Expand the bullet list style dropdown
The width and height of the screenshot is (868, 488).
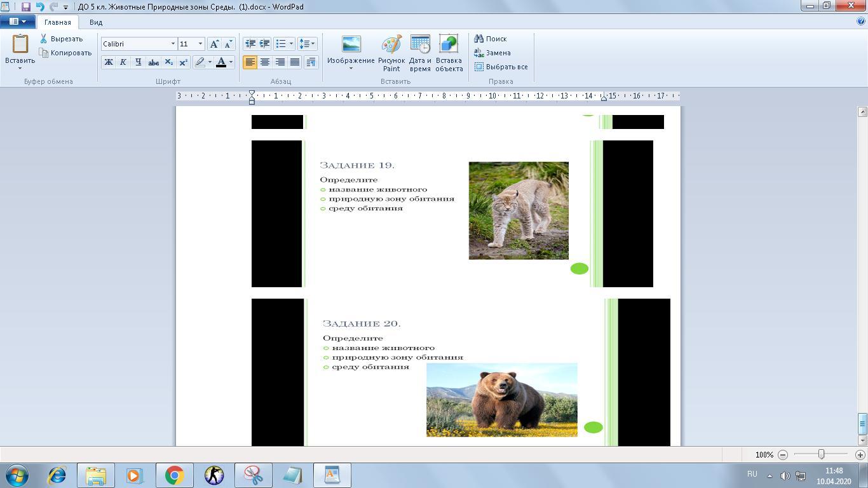pyautogui.click(x=291, y=44)
